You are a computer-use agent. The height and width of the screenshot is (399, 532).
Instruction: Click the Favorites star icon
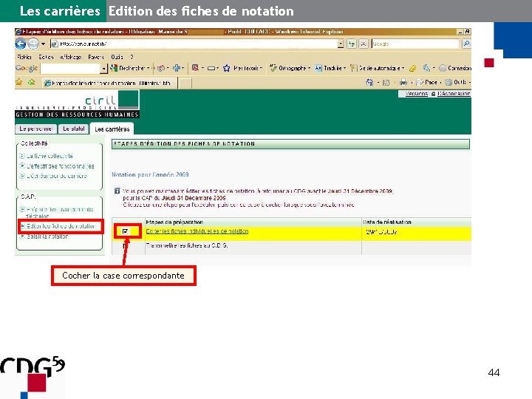[x=19, y=83]
